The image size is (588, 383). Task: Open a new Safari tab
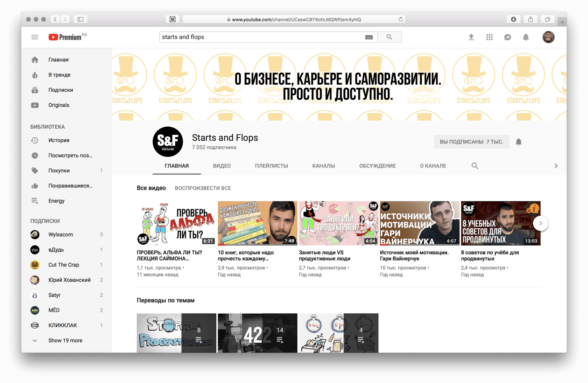pyautogui.click(x=562, y=22)
